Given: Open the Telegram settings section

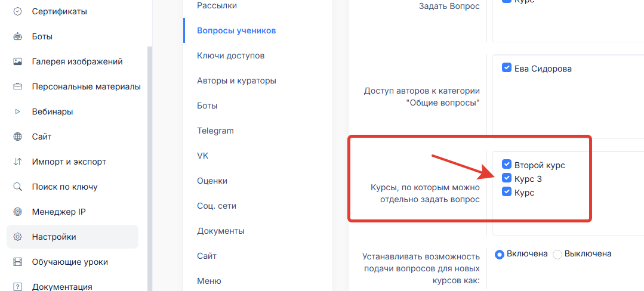Looking at the screenshot, I should (x=215, y=131).
